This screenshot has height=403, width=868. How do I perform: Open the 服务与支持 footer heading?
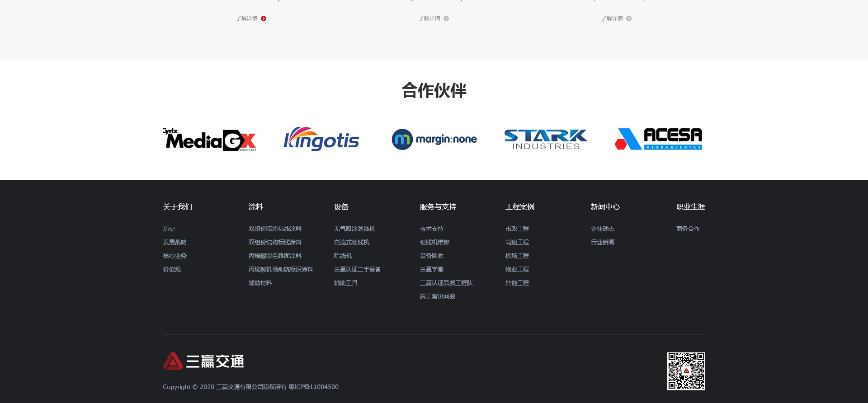(x=438, y=207)
